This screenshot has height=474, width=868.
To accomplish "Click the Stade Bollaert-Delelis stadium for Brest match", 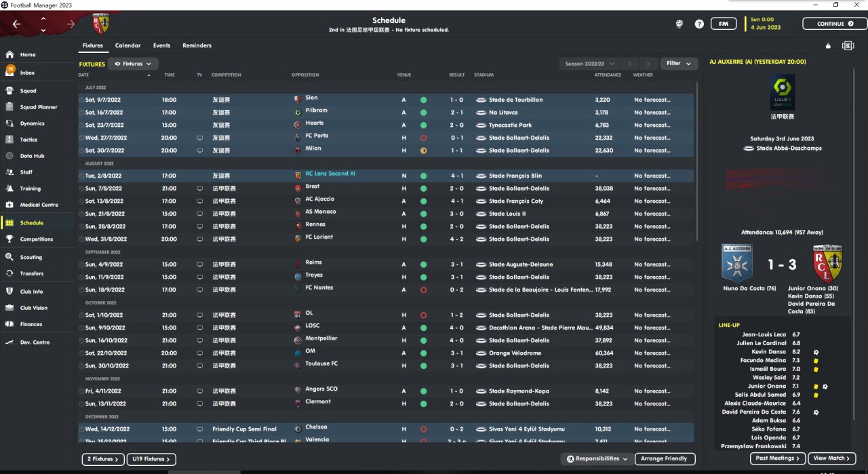I will 519,189.
